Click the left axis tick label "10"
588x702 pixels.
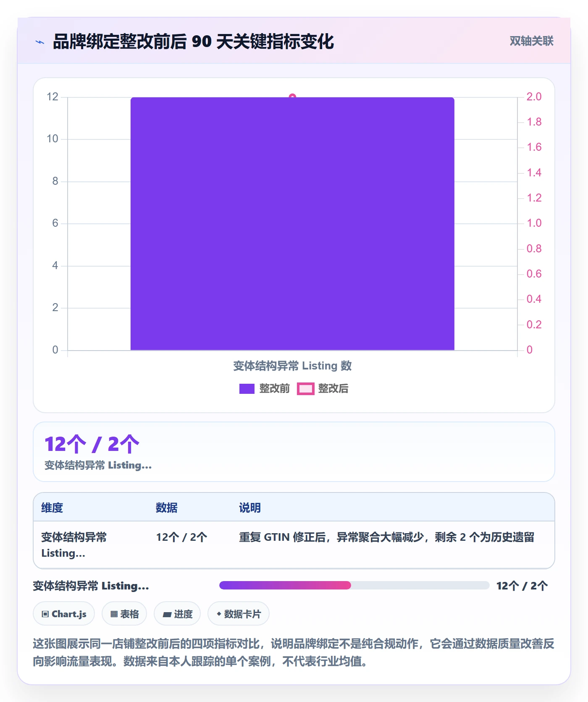pos(52,139)
